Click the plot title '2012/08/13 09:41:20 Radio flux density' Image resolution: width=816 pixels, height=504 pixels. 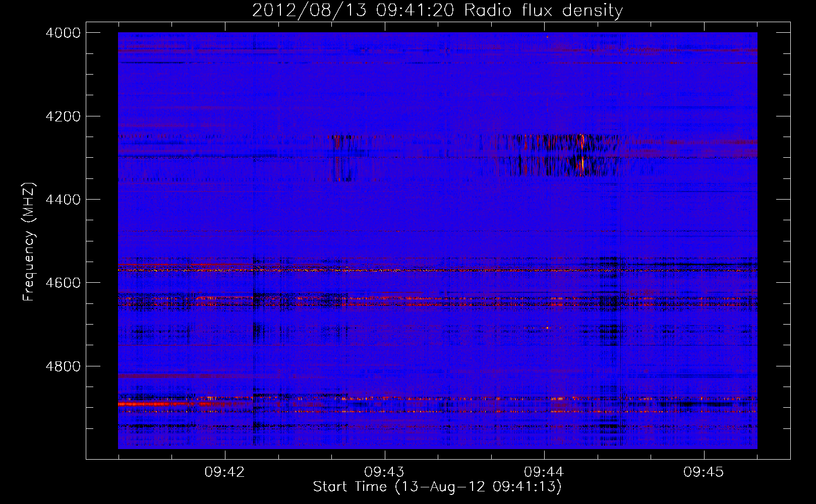pyautogui.click(x=437, y=10)
